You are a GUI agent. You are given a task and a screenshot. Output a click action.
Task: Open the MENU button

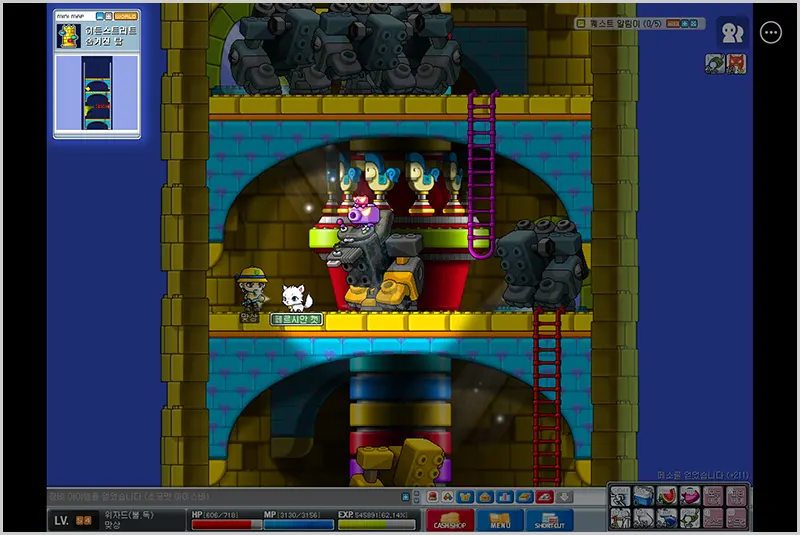tap(500, 520)
